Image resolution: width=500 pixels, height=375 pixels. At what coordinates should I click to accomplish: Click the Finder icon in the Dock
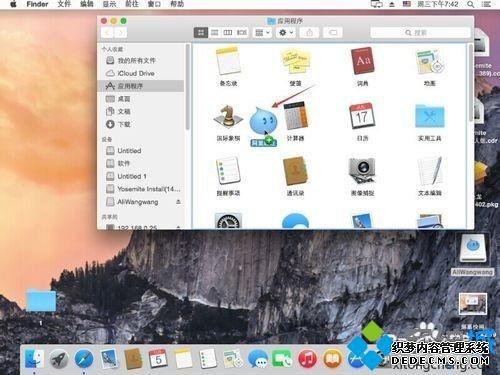click(34, 359)
